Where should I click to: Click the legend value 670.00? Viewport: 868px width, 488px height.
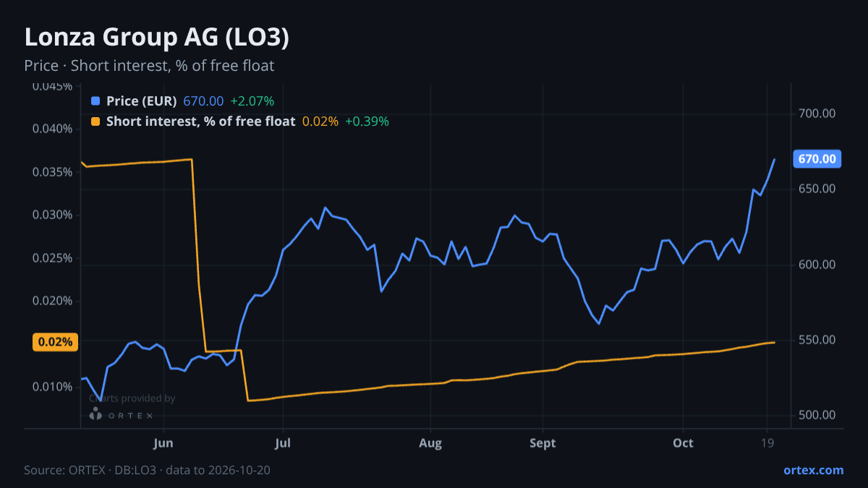[203, 100]
